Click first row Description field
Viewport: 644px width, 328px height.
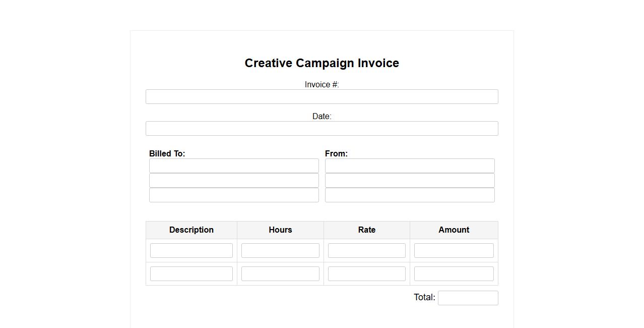tap(191, 251)
